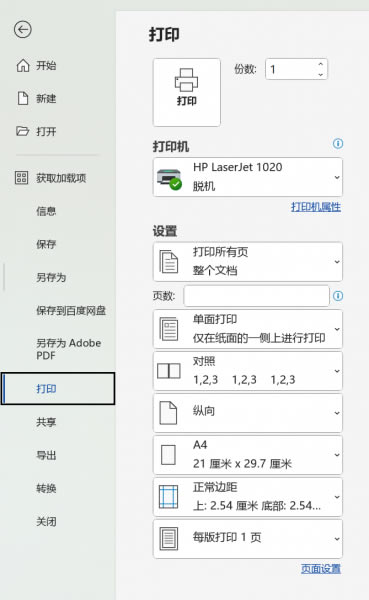369x600 pixels.
Task: Select 保存 in the sidebar
Action: click(46, 244)
